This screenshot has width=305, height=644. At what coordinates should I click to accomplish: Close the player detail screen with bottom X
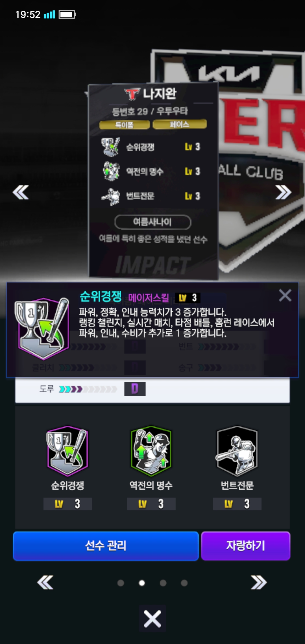[x=152, y=619]
